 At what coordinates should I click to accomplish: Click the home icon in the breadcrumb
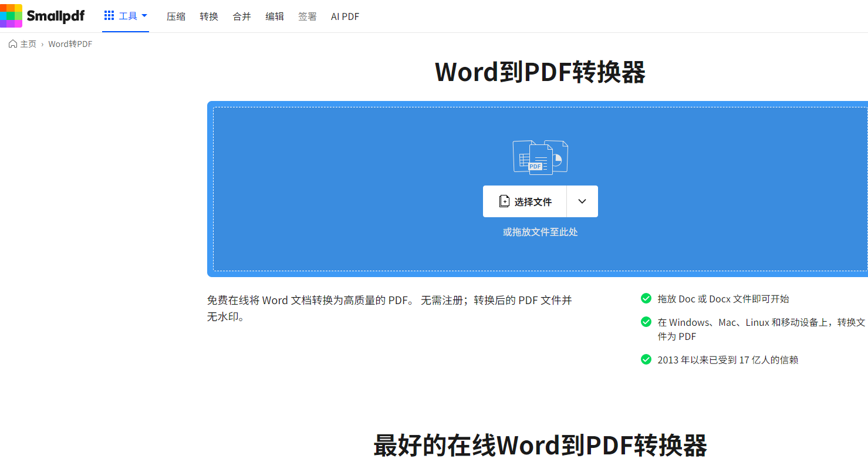coord(13,44)
